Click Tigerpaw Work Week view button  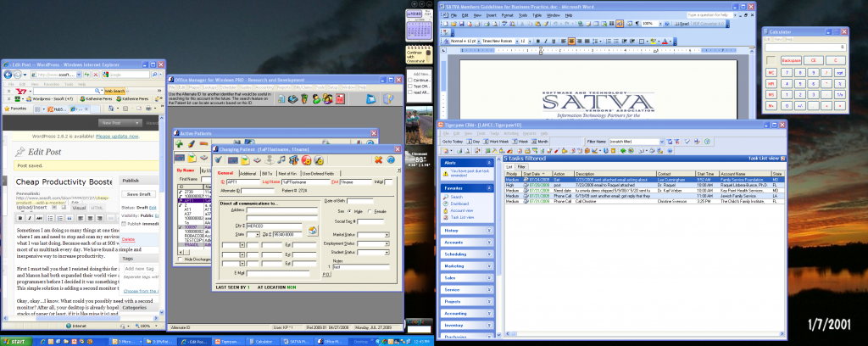coord(495,141)
